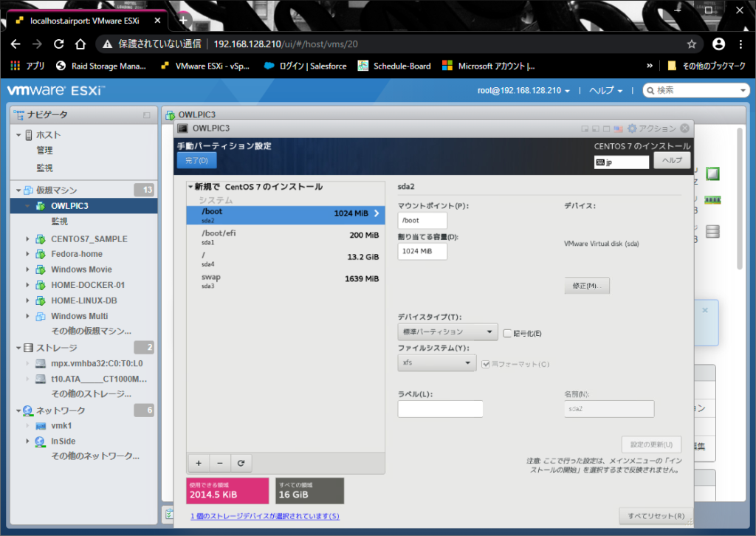Close the VMware ESXi browser tab

coord(157,21)
